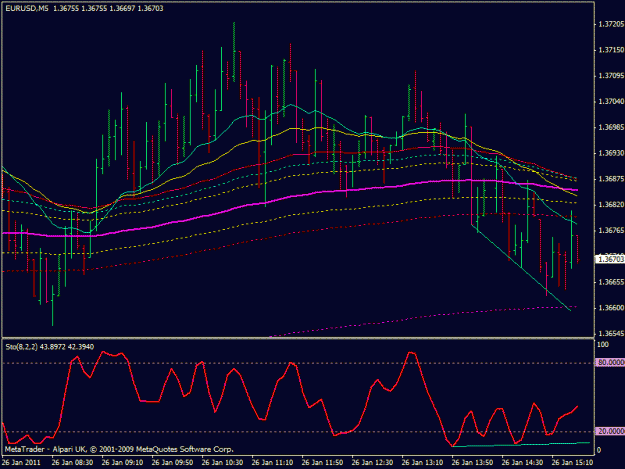Image resolution: width=625 pixels, height=469 pixels.
Task: Click the EURUSD,M5 chart title text
Action: coord(27,8)
